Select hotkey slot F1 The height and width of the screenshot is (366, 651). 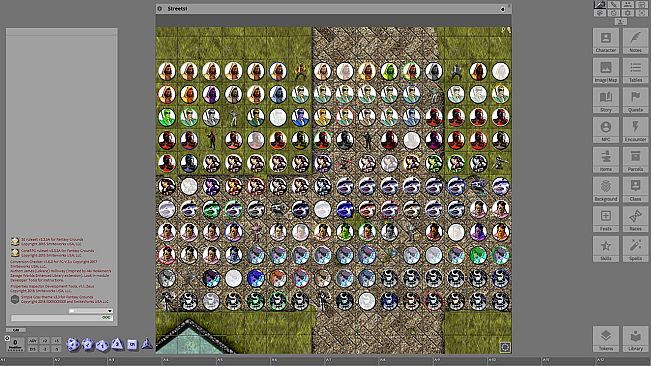(27, 361)
